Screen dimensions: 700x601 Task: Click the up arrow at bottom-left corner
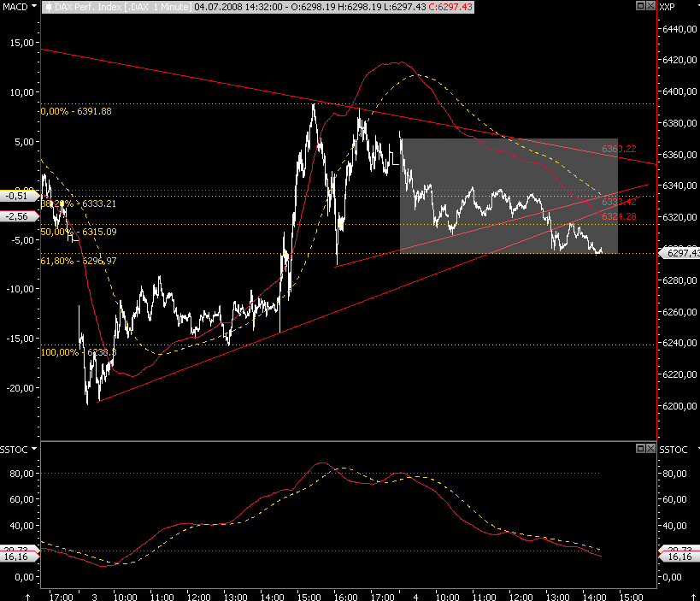point(27,597)
